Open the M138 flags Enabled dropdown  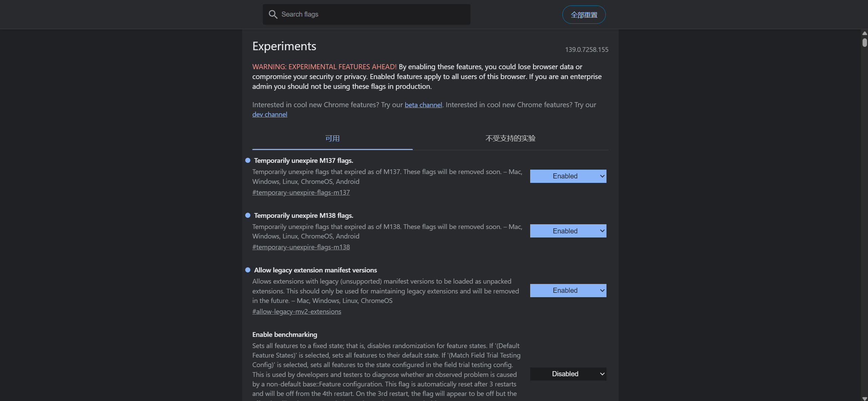pyautogui.click(x=568, y=231)
